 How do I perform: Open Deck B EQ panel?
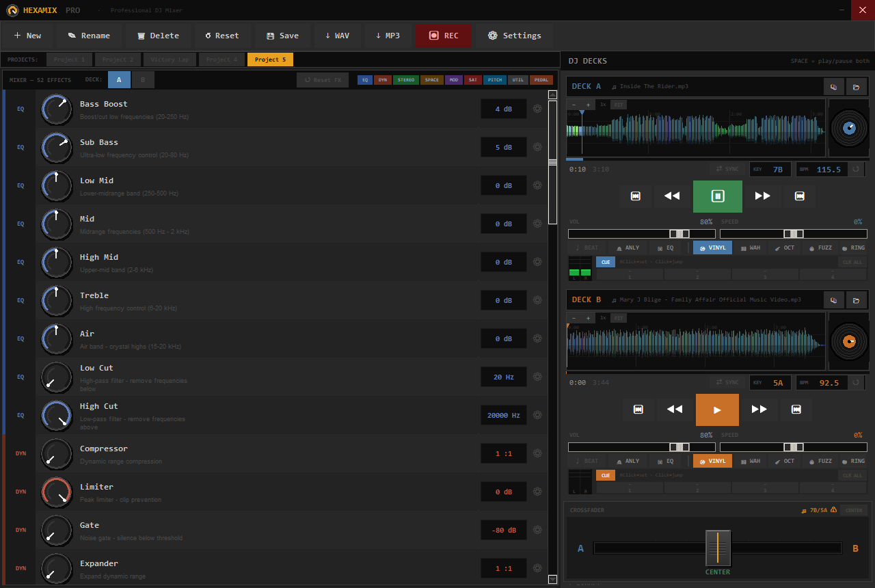pyautogui.click(x=666, y=461)
